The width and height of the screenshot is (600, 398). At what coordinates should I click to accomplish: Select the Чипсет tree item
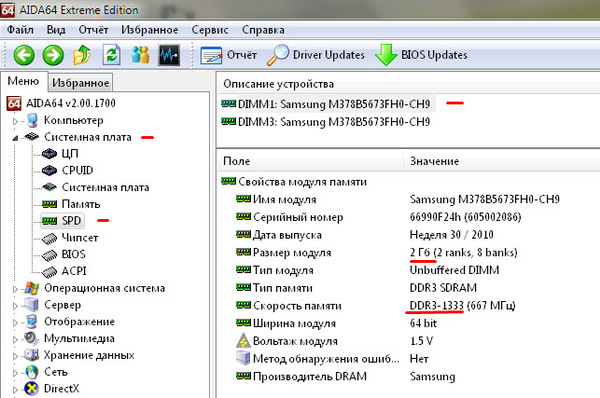(x=70, y=238)
